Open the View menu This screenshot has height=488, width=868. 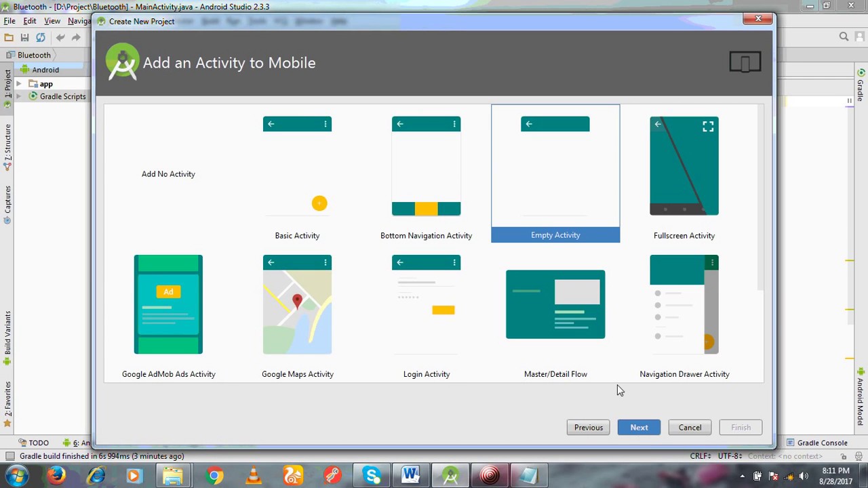52,21
